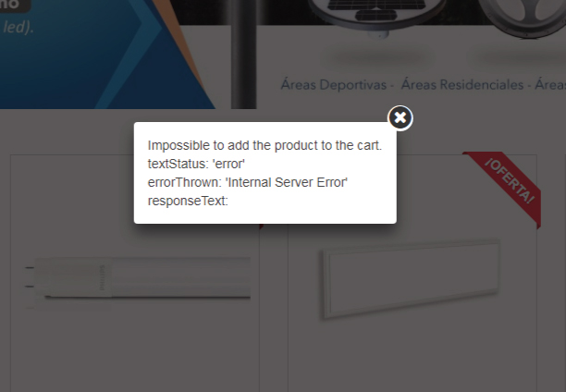Click the dark 'no' badge on the banner

coord(14,6)
